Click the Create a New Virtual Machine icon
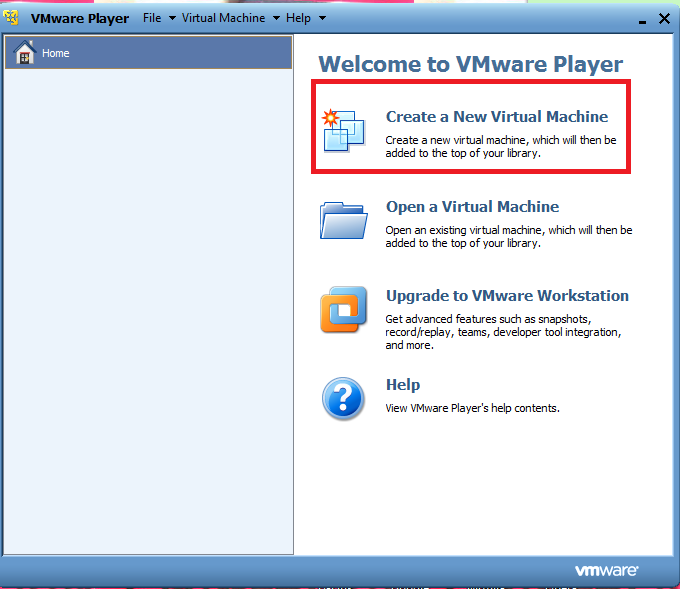 point(343,130)
